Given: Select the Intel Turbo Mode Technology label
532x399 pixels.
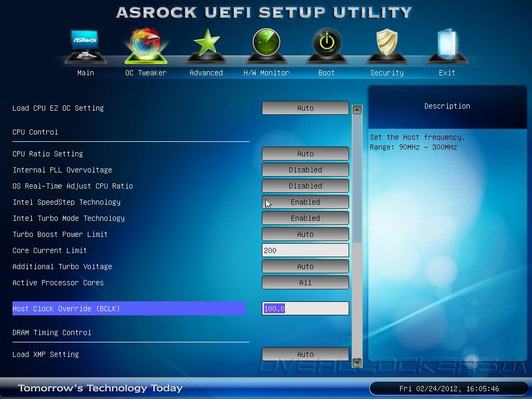Looking at the screenshot, I should point(69,219).
